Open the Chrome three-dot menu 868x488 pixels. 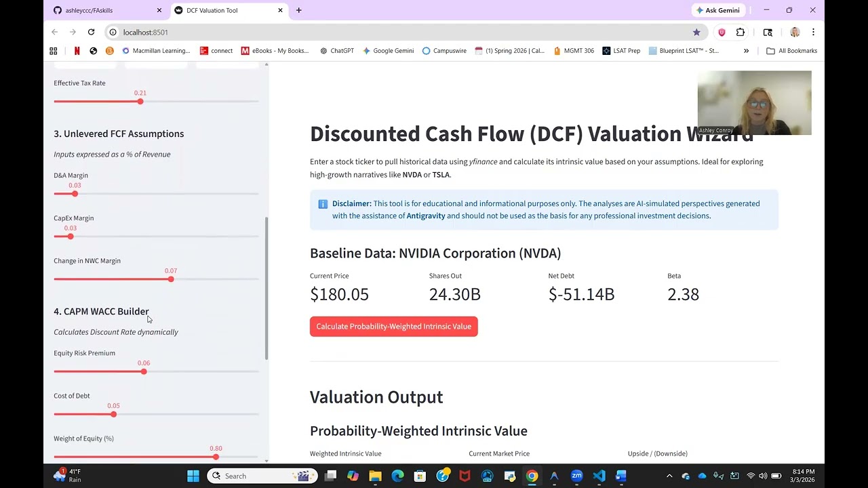(x=813, y=32)
